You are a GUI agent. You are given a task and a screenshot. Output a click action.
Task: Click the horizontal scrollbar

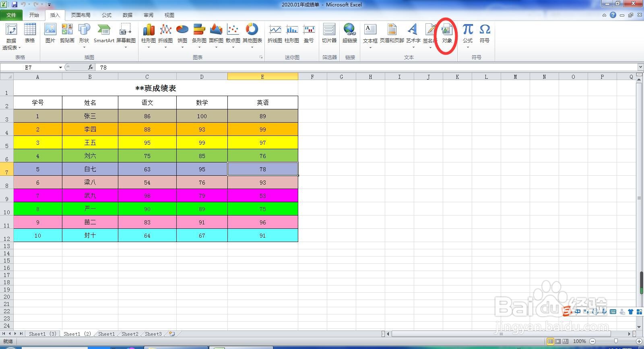tap(501, 334)
